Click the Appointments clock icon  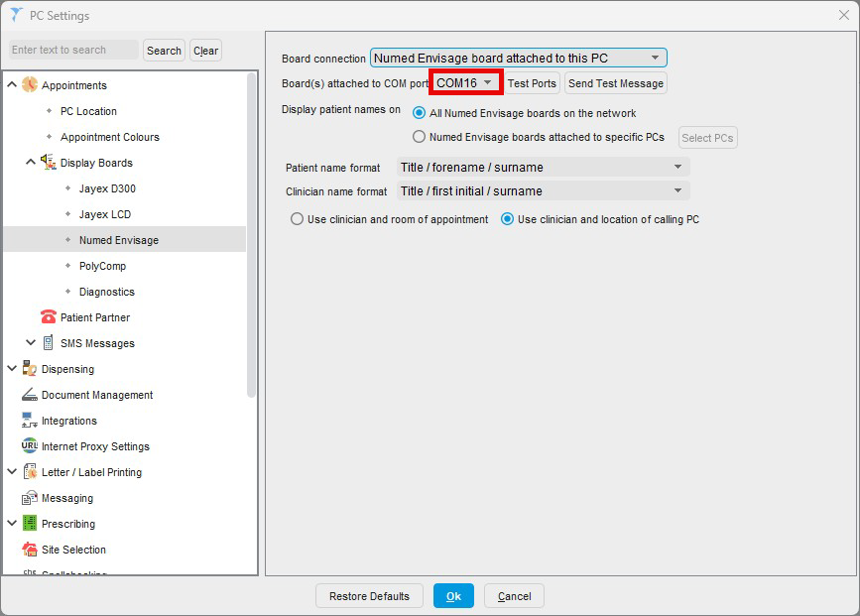(30, 85)
